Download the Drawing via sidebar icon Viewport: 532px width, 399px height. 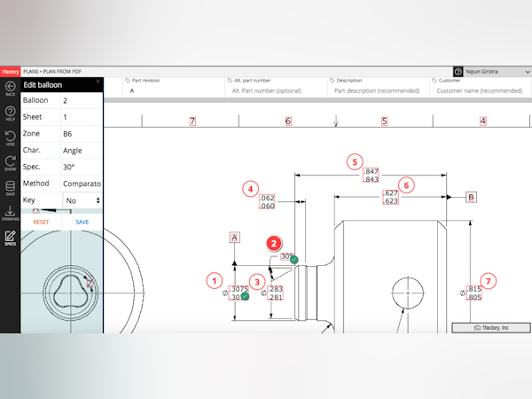tap(10, 213)
